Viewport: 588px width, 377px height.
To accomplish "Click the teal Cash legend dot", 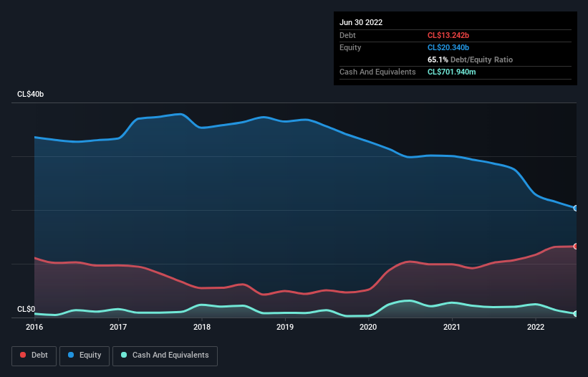I will [x=124, y=355].
